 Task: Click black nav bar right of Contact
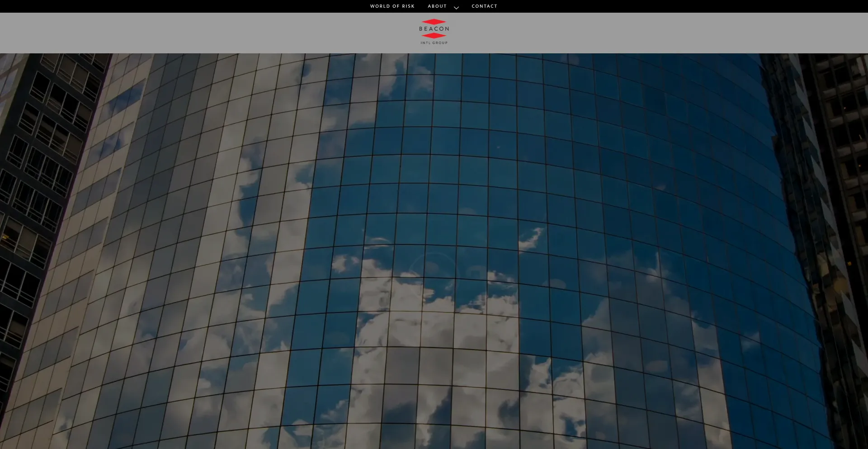[678, 6]
